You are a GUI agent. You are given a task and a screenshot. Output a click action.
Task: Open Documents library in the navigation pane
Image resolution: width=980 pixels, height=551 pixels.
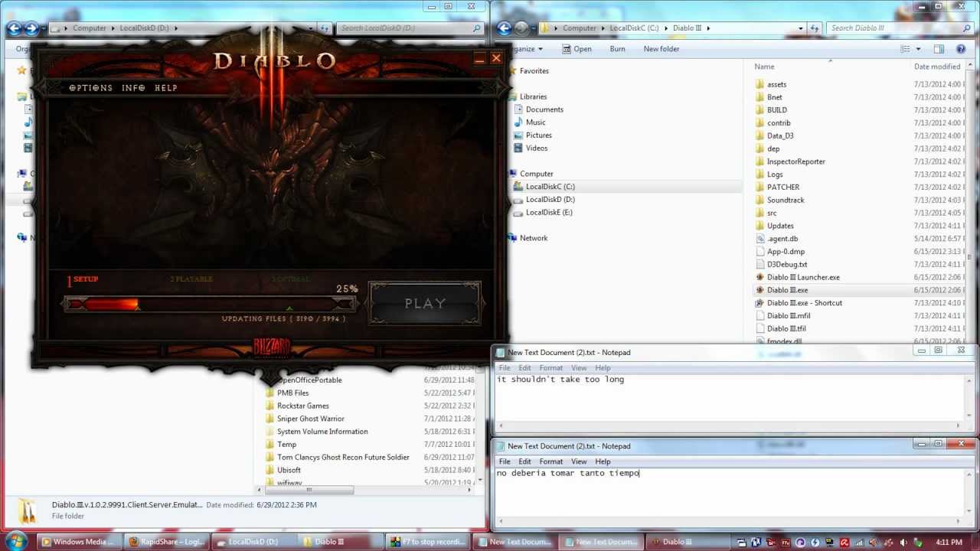pyautogui.click(x=544, y=109)
